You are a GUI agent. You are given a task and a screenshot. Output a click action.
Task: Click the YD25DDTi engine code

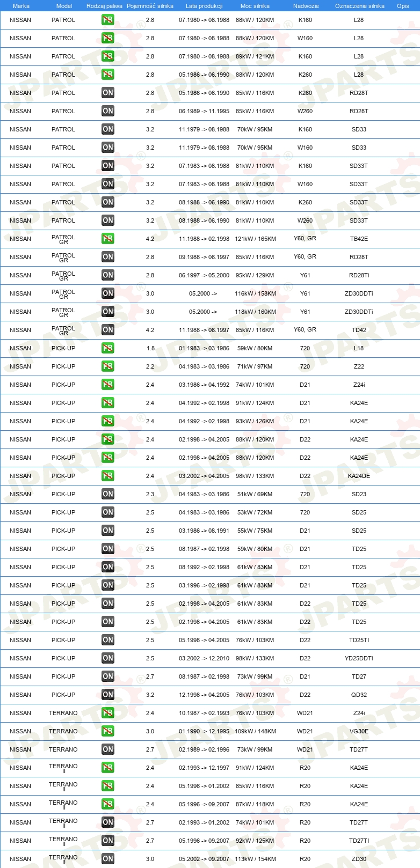coord(359,658)
